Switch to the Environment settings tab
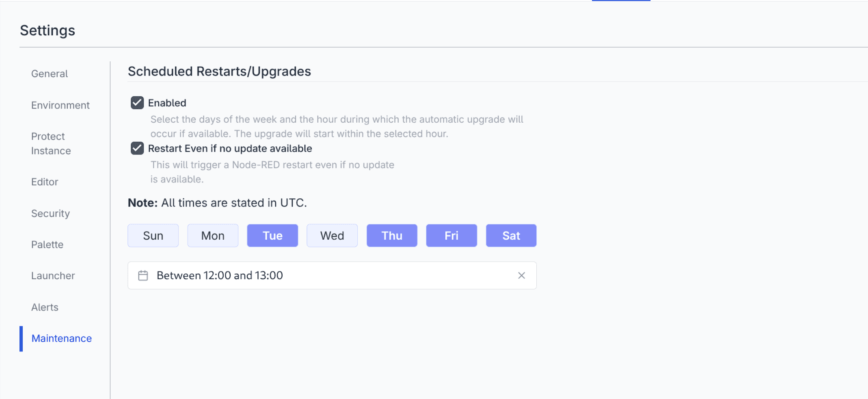This screenshot has width=868, height=399. (60, 105)
